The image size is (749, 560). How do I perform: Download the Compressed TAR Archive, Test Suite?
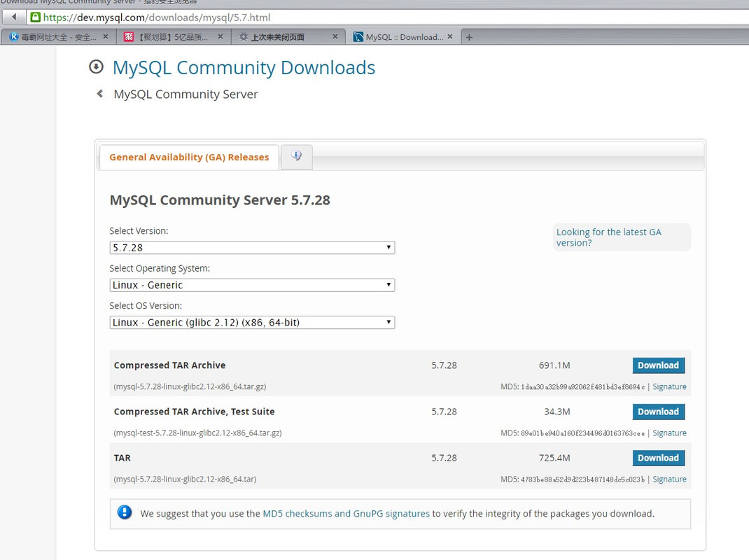coord(658,412)
